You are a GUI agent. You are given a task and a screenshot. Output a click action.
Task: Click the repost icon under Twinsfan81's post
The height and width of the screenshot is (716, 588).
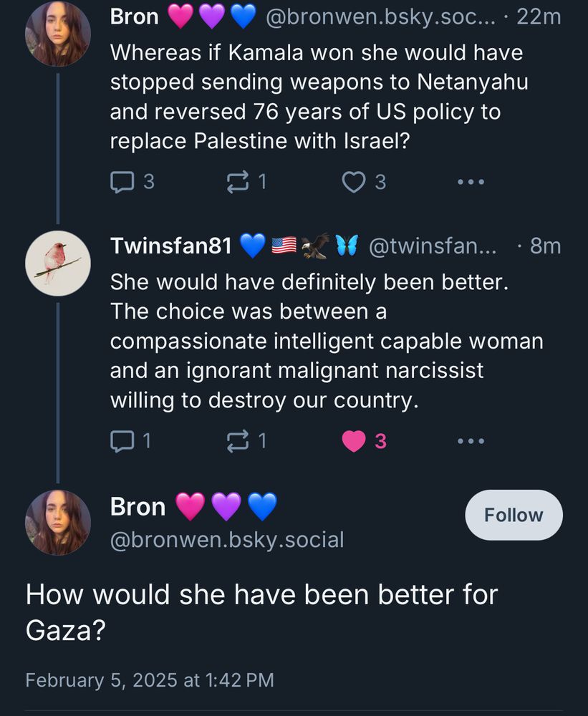(239, 441)
